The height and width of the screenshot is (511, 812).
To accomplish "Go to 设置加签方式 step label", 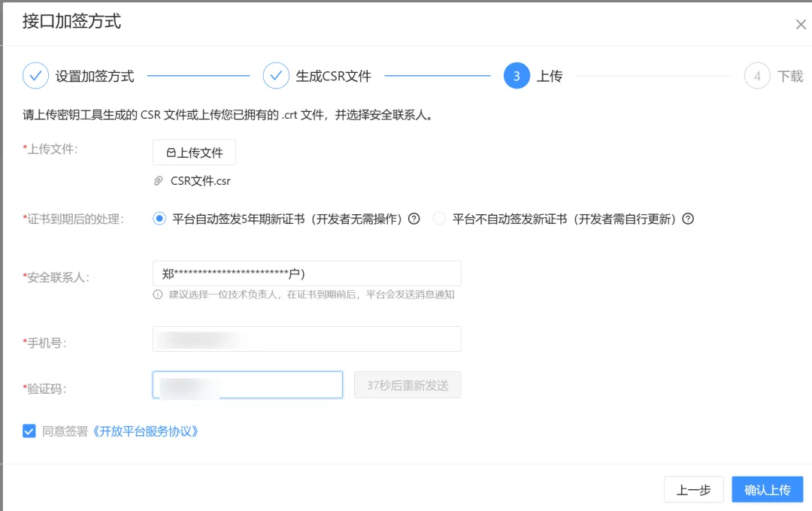I will pos(95,77).
